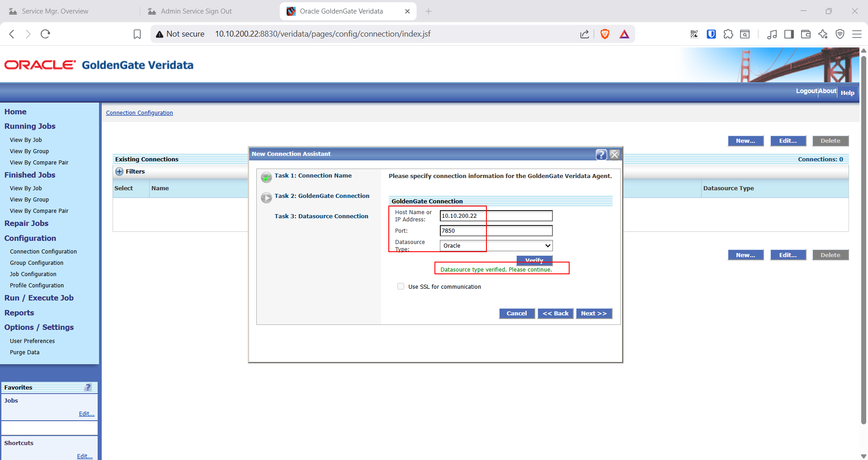Click << Back in the assistant

click(556, 314)
